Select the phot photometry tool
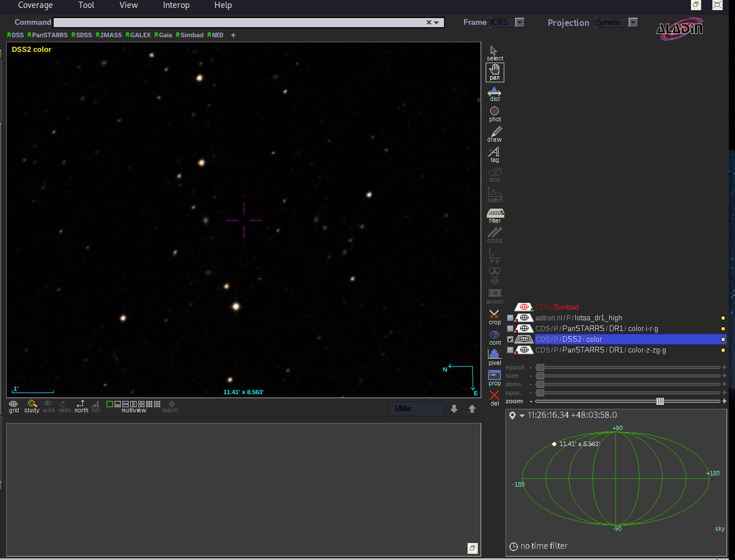The image size is (735, 560). (495, 114)
